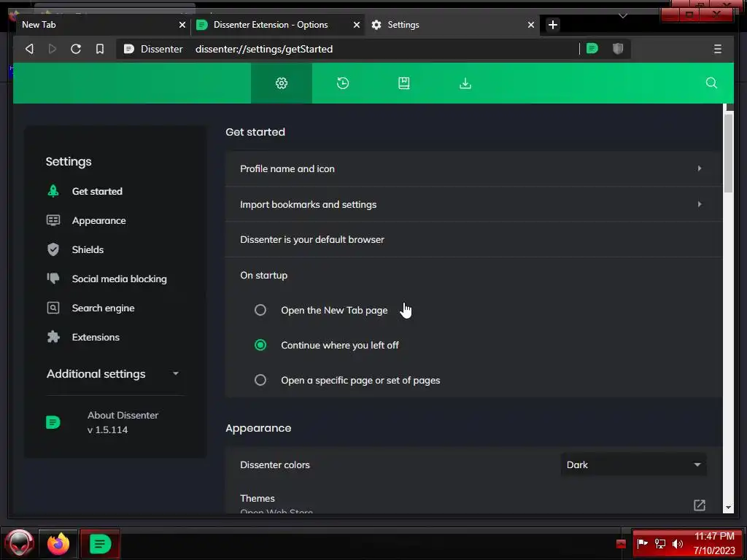Launch Firefox from the taskbar
Image resolution: width=747 pixels, height=560 pixels.
click(58, 543)
